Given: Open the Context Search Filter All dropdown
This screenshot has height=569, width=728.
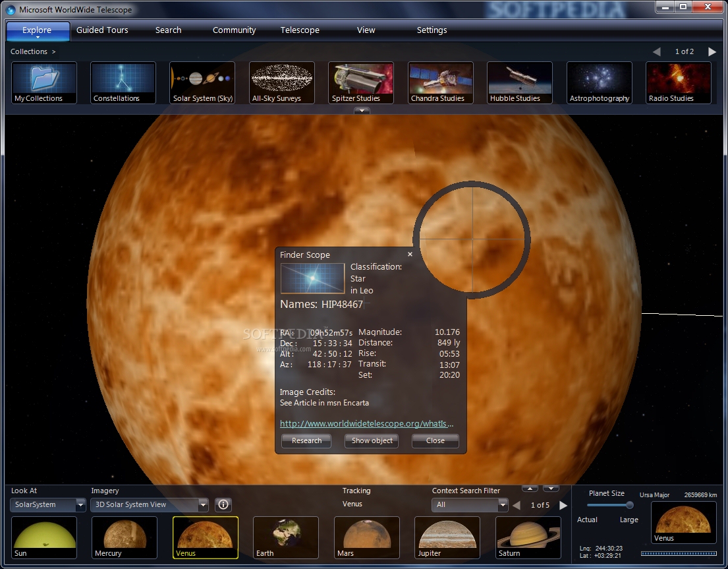Looking at the screenshot, I should (469, 504).
